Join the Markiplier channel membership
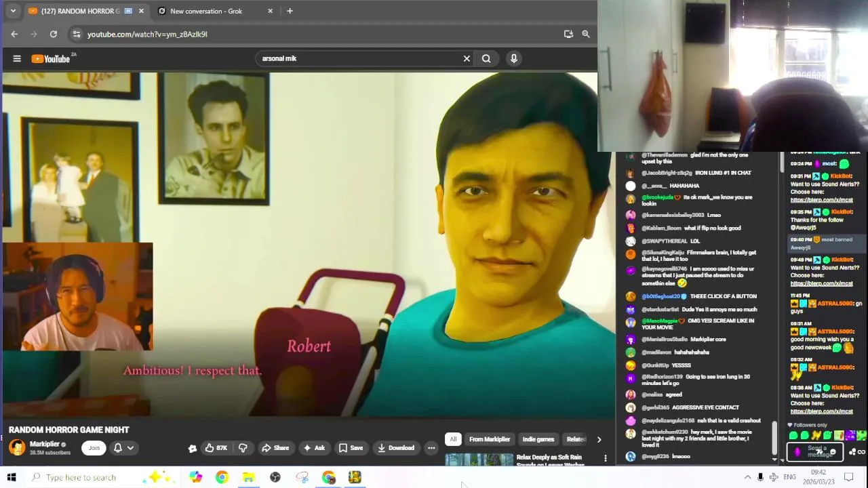This screenshot has width=868, height=488. (94, 447)
